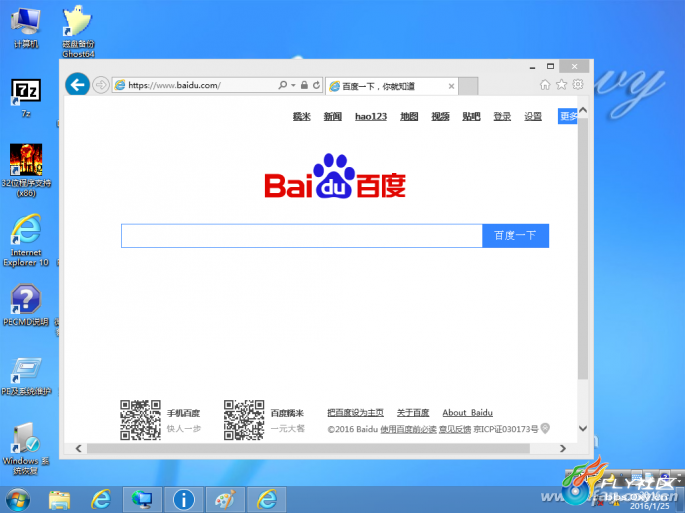The height and width of the screenshot is (513, 685).
Task: Open the About Baidu link
Action: click(467, 412)
